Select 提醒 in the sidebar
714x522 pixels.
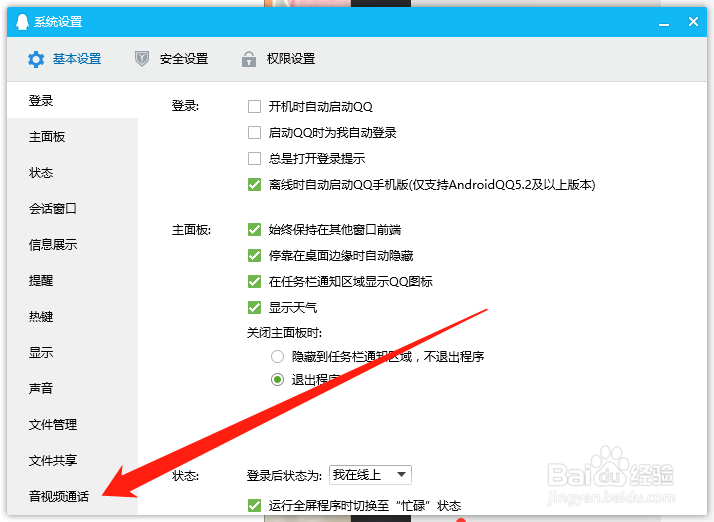pyautogui.click(x=72, y=281)
